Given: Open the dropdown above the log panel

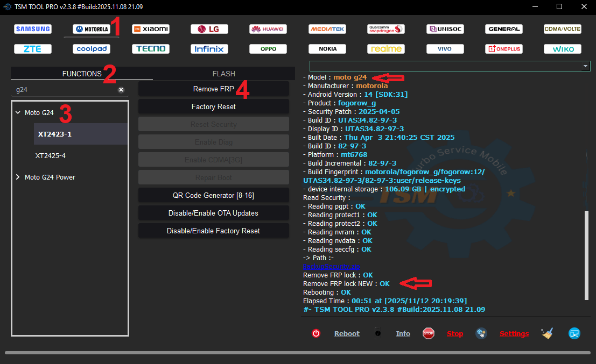Looking at the screenshot, I should [585, 66].
